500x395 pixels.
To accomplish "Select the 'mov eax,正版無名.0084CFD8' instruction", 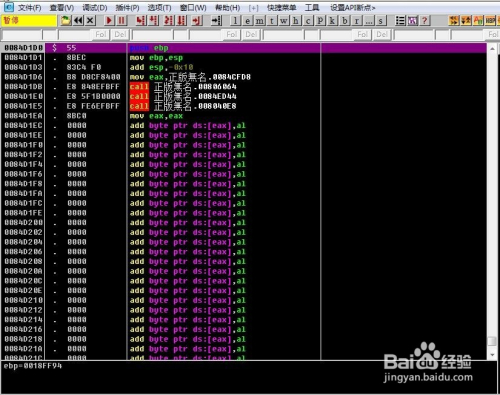I will coord(190,77).
